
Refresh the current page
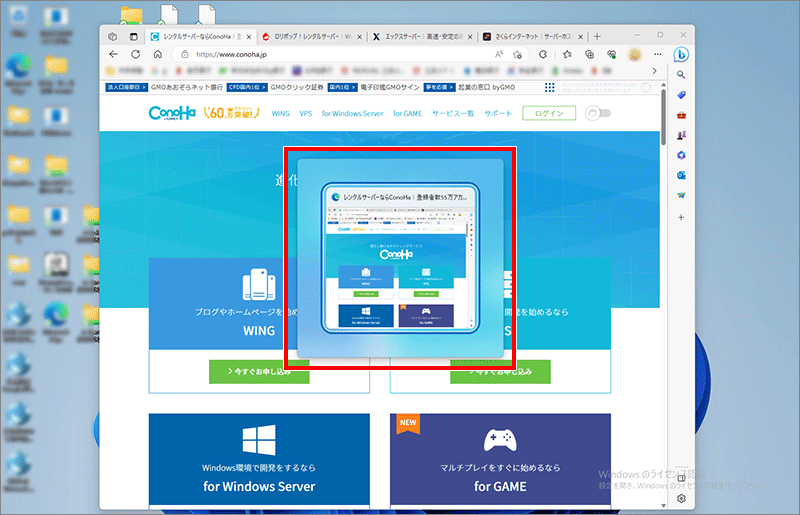coord(136,54)
